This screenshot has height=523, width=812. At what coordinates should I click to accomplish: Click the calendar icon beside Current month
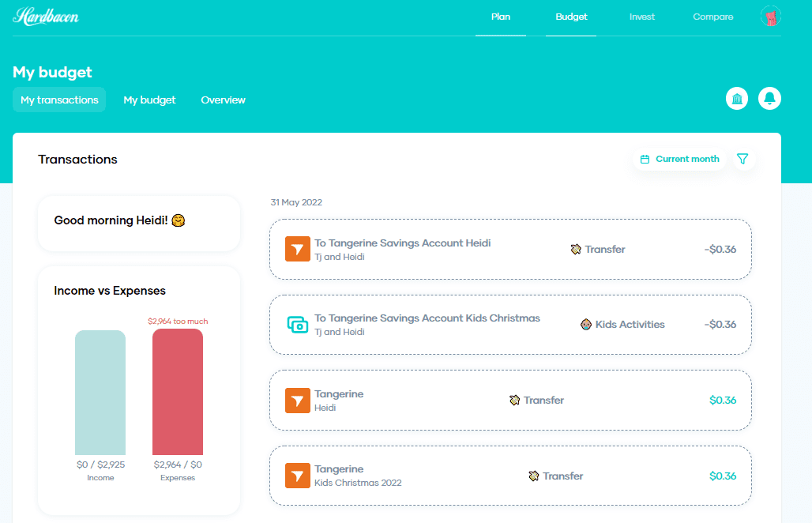point(645,159)
